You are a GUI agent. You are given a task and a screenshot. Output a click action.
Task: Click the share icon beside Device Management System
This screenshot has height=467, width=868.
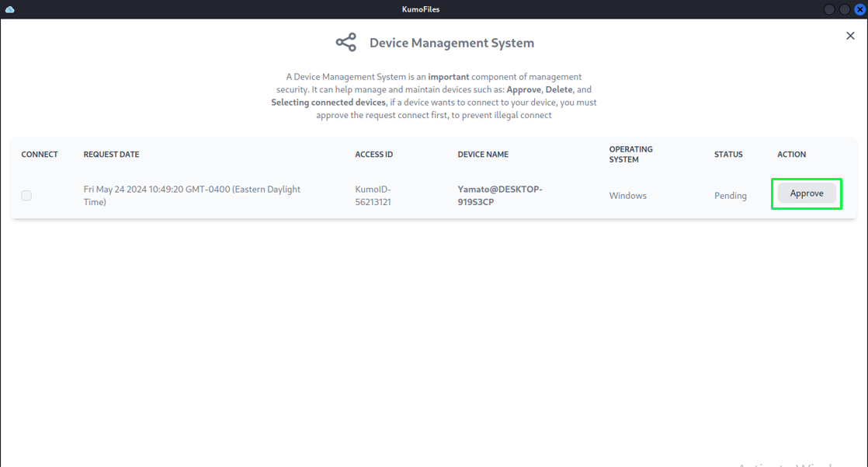[345, 43]
